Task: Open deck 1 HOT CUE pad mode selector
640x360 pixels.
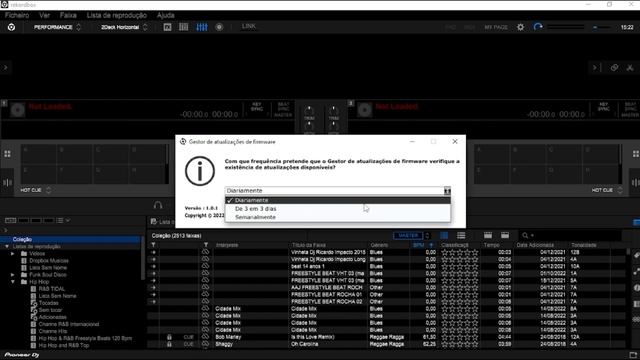Action: click(x=36, y=190)
